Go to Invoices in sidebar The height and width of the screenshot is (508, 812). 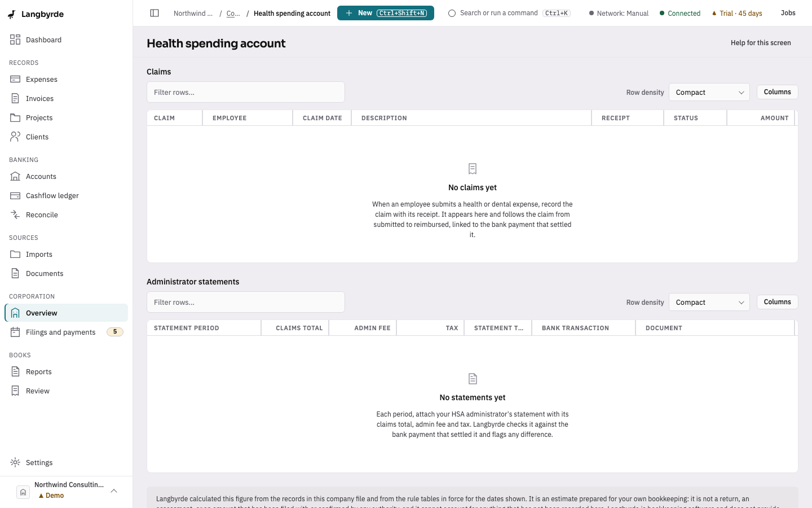(66, 99)
